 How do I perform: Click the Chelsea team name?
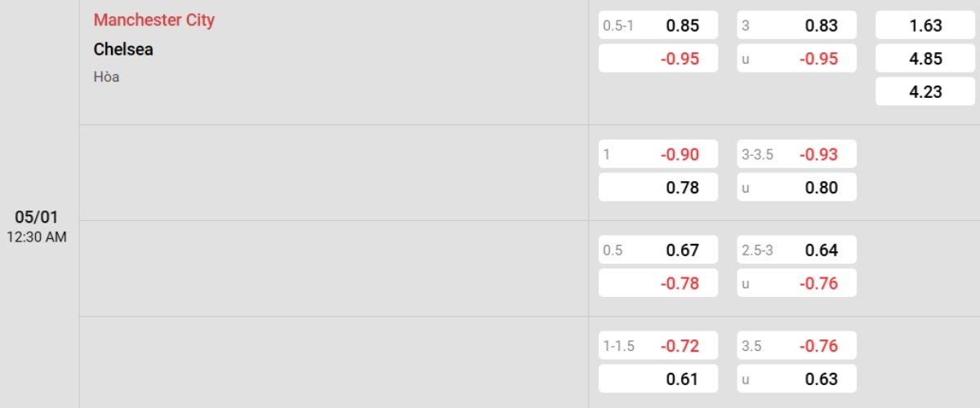click(x=123, y=49)
